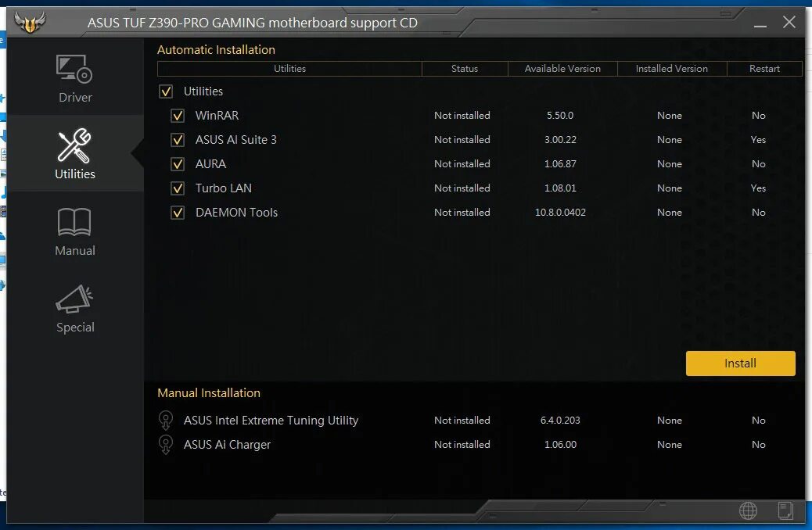Click the Automatic Installation heading
This screenshot has height=530, width=812.
tap(216, 50)
